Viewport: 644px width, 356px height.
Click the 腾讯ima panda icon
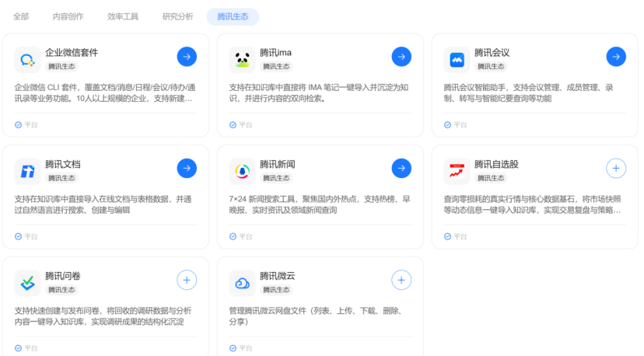[243, 60]
